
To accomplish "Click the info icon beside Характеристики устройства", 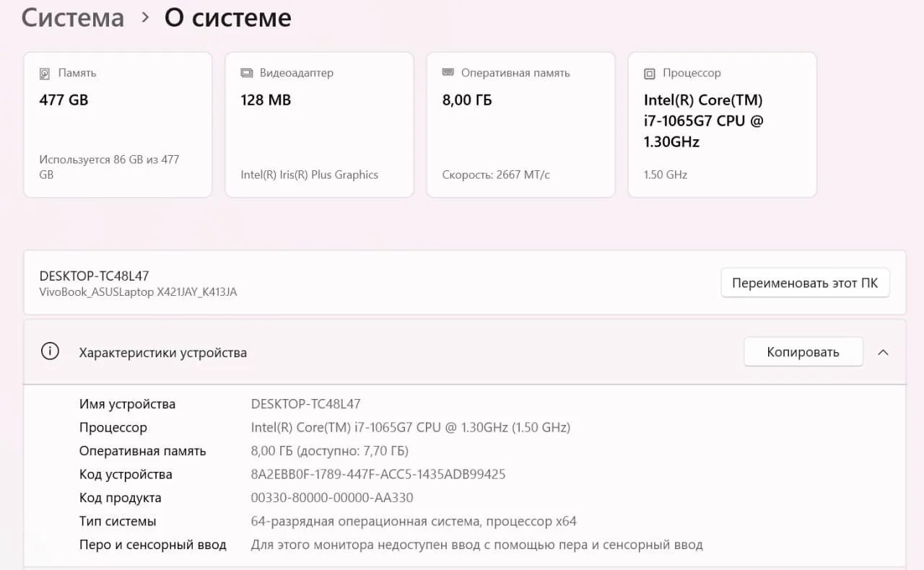I will (x=50, y=352).
